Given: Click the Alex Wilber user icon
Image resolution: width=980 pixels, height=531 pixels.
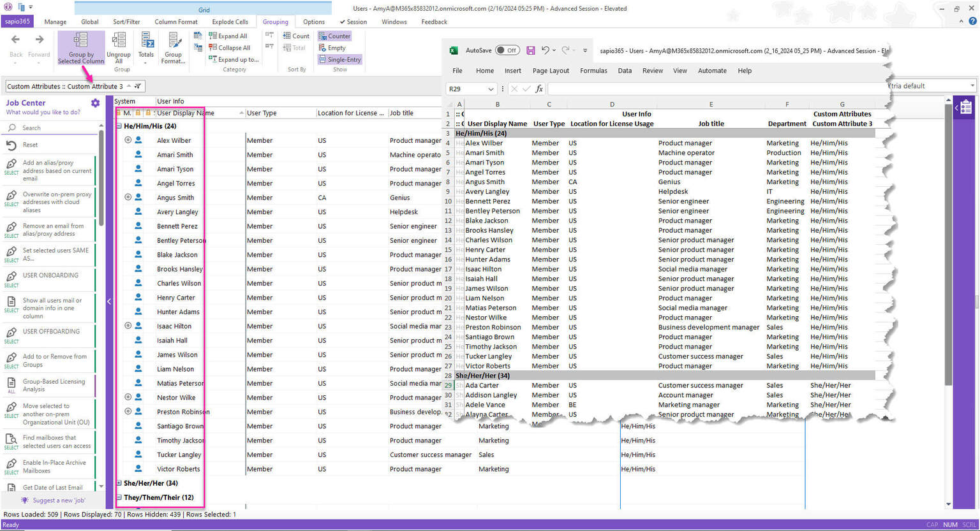Looking at the screenshot, I should tap(138, 140).
